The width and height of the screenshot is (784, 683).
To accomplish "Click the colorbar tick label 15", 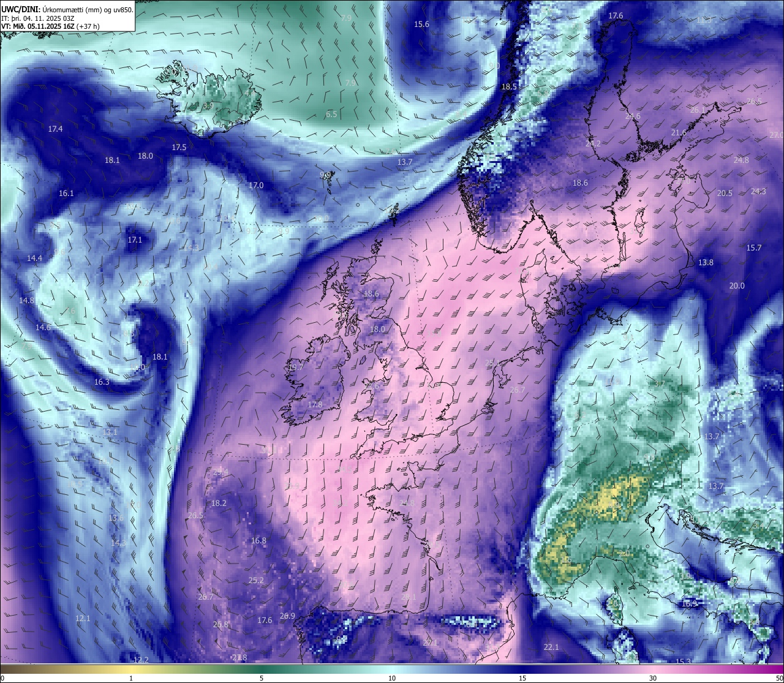I will (x=522, y=677).
